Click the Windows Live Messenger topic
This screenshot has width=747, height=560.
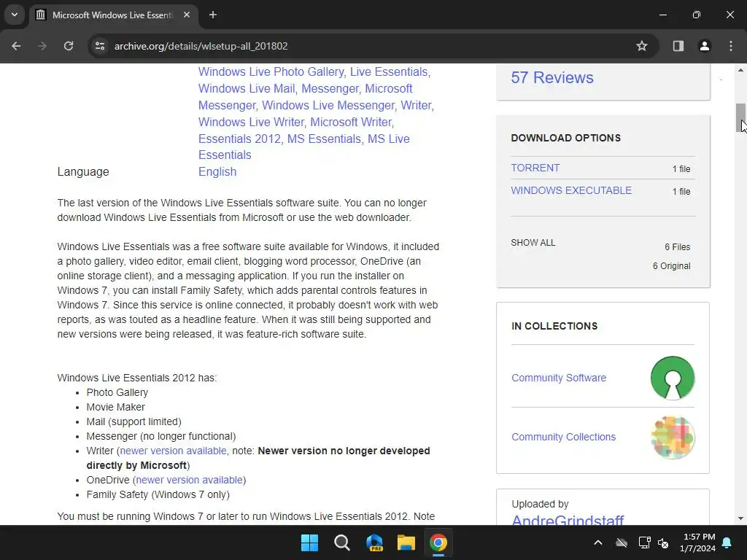(x=328, y=105)
